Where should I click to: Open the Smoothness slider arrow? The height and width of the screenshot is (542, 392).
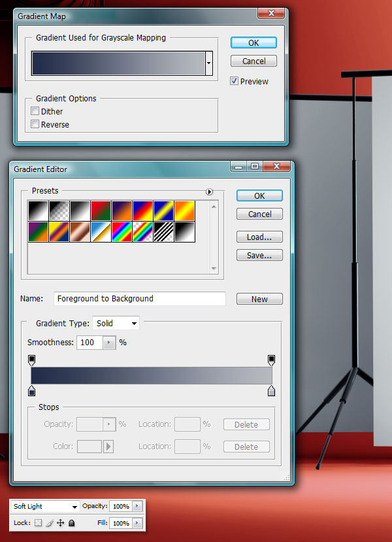tap(109, 343)
